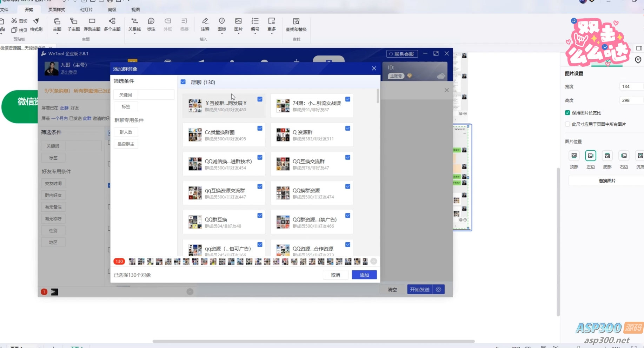Open the 是否群主 filter condition
Screen dimensions: 644x348
126,144
